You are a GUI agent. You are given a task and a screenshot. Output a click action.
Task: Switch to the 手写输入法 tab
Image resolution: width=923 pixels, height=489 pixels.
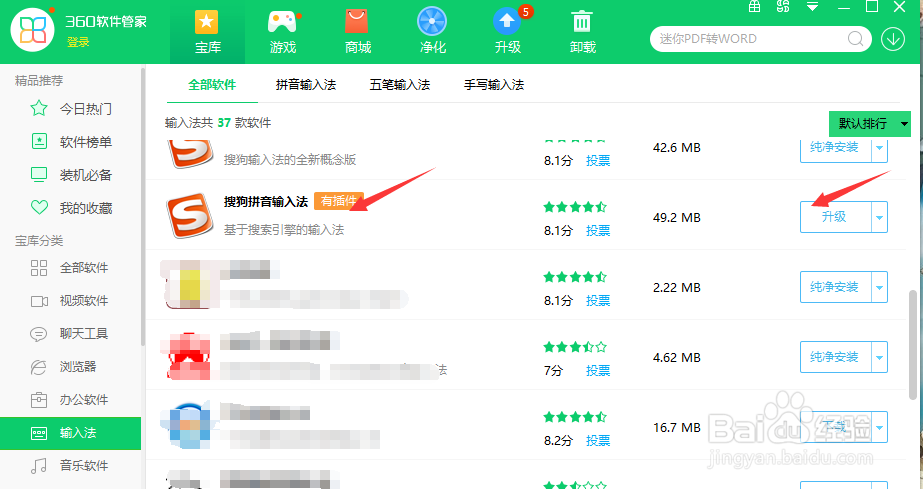pos(494,85)
